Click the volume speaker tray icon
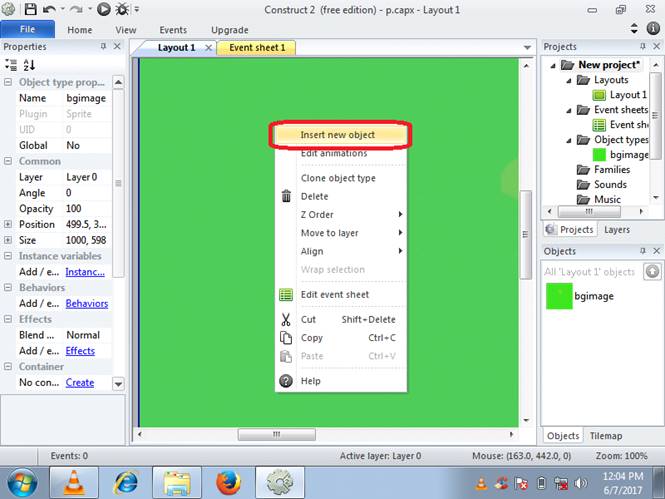665x499 pixels. (x=580, y=483)
